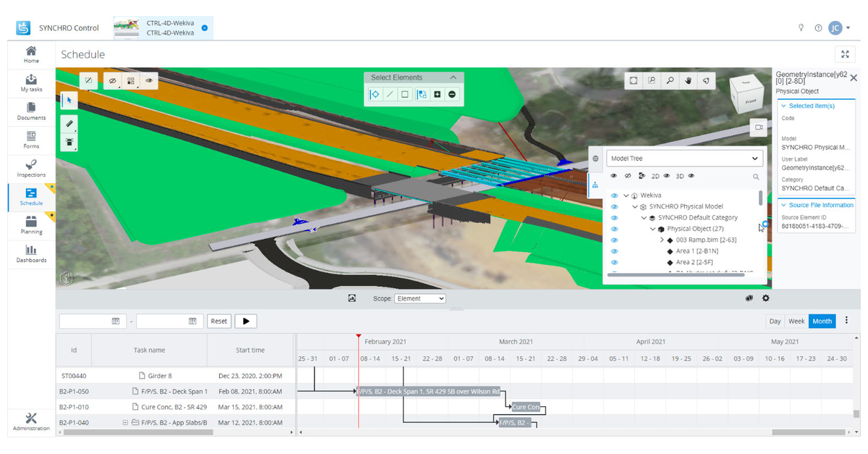868x454 pixels.
Task: Open the Model Tree search magnifier
Action: [756, 177]
